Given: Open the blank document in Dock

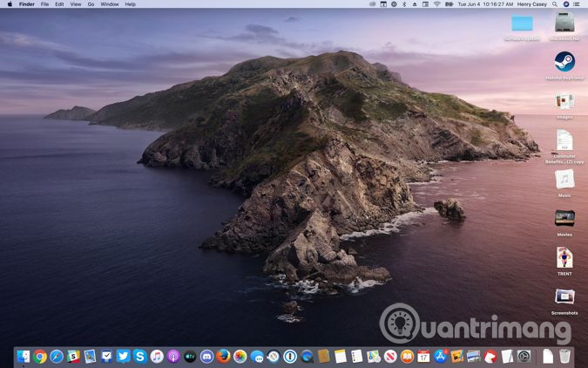Looking at the screenshot, I should click(x=548, y=356).
